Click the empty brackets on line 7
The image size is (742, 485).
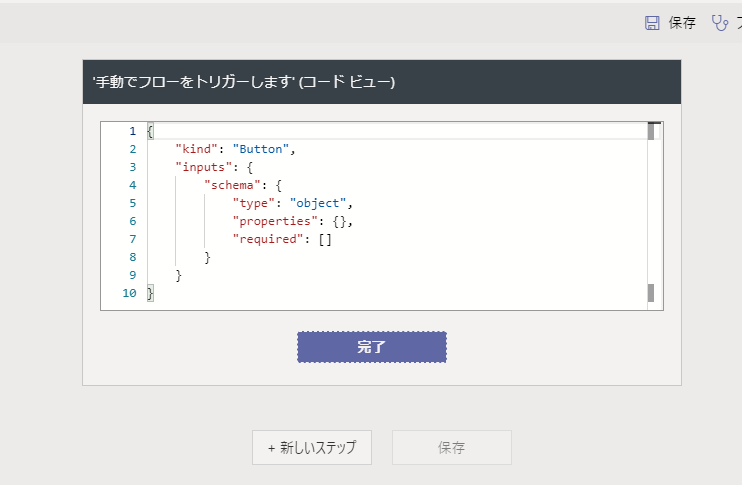(325, 239)
